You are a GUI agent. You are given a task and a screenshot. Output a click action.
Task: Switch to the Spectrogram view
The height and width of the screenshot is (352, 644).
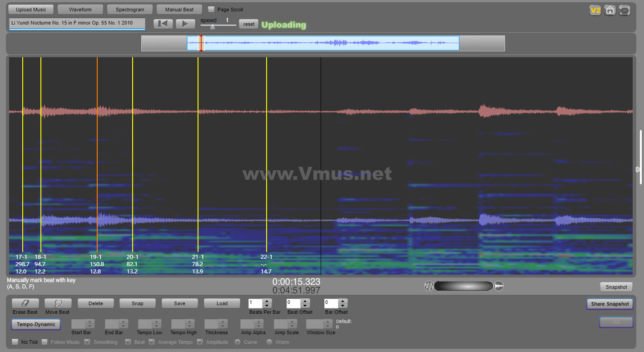130,10
